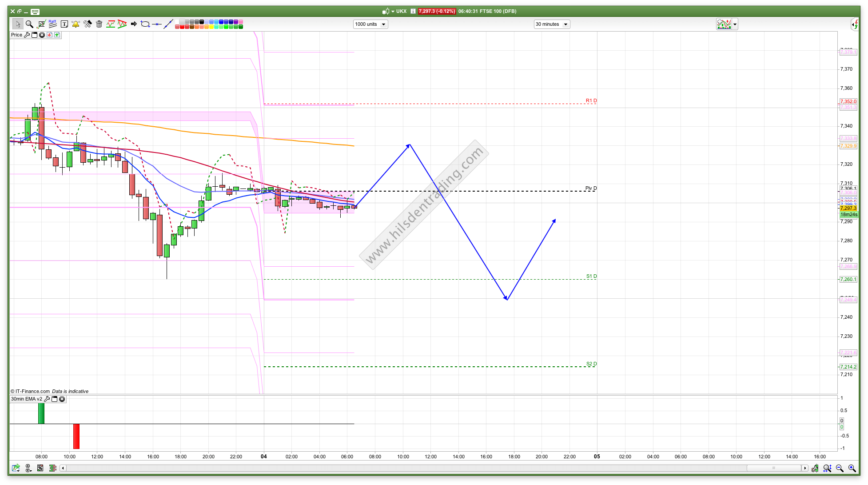Click the trash can delete icon
868x485 pixels.
click(x=99, y=24)
